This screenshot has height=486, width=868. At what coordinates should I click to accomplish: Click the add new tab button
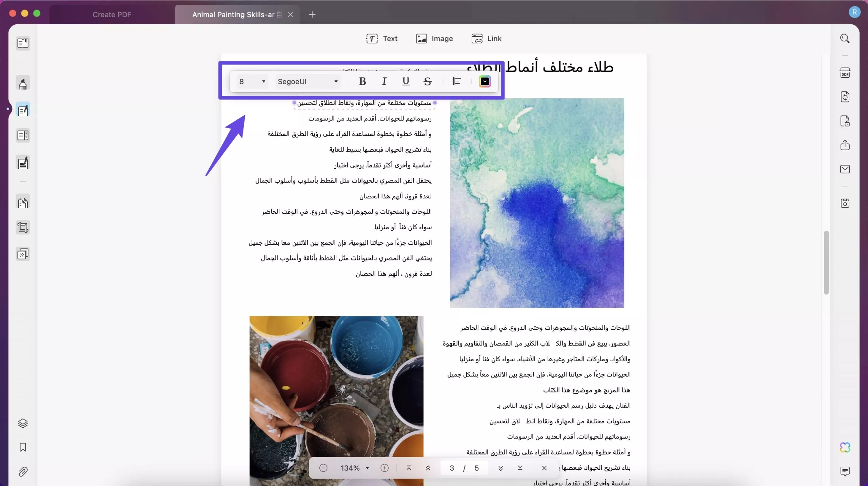[x=311, y=13]
